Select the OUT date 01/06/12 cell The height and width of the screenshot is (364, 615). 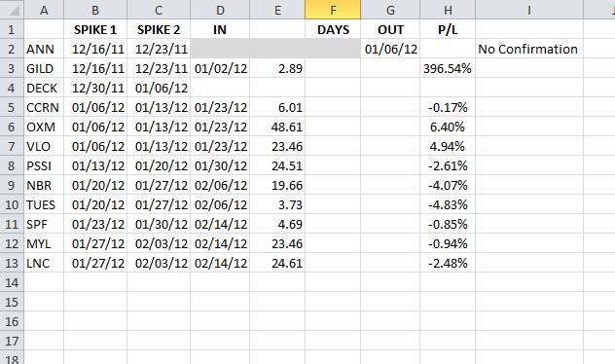[x=390, y=49]
